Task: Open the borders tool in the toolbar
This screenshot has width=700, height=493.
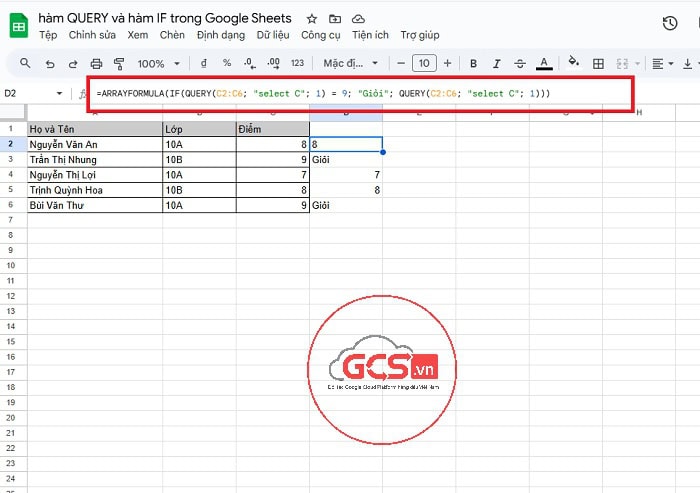Action: coord(598,64)
